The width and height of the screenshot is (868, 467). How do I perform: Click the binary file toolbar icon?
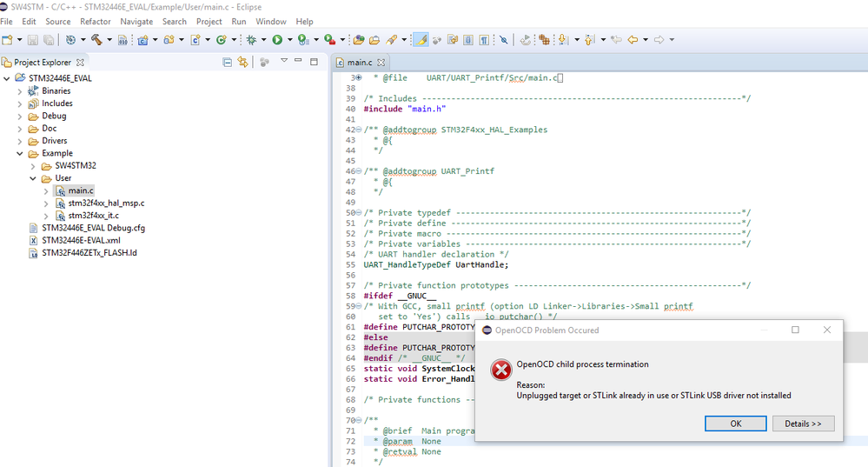123,40
